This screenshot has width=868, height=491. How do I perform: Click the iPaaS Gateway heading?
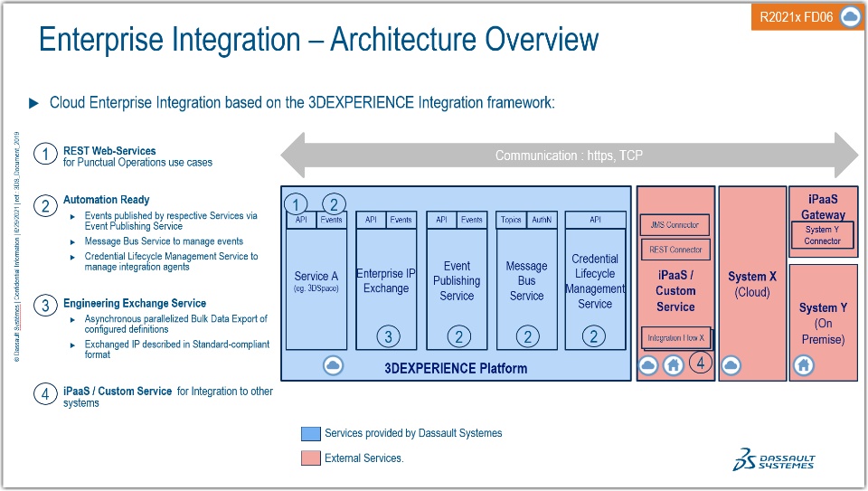point(823,206)
